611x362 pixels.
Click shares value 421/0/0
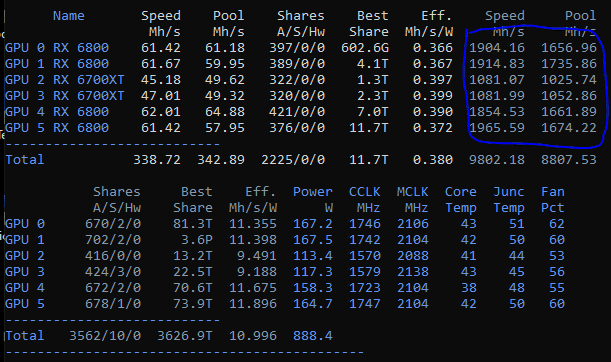(297, 112)
